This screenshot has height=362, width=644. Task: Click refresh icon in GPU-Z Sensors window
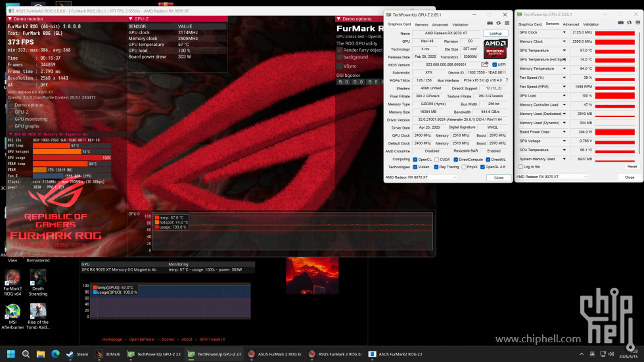click(630, 23)
